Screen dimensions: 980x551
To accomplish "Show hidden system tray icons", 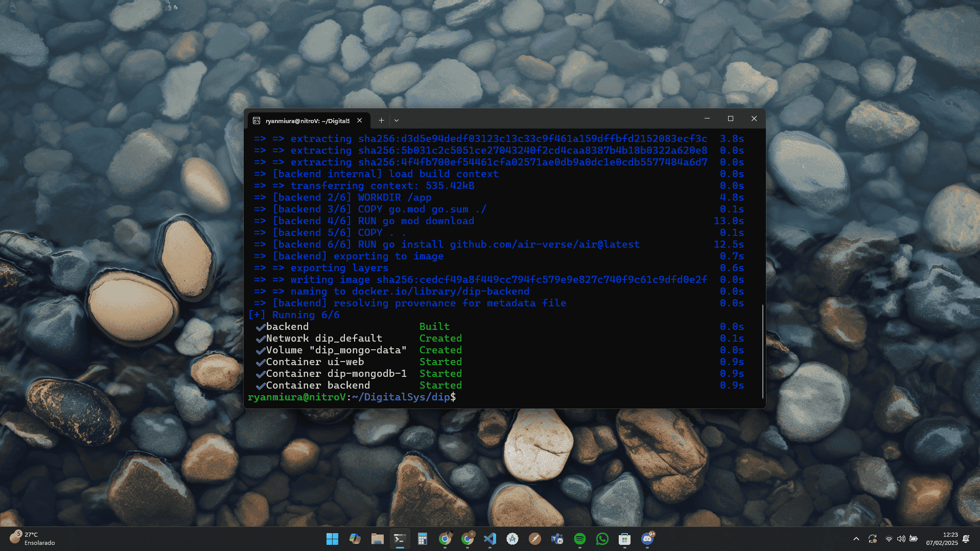I will click(856, 539).
